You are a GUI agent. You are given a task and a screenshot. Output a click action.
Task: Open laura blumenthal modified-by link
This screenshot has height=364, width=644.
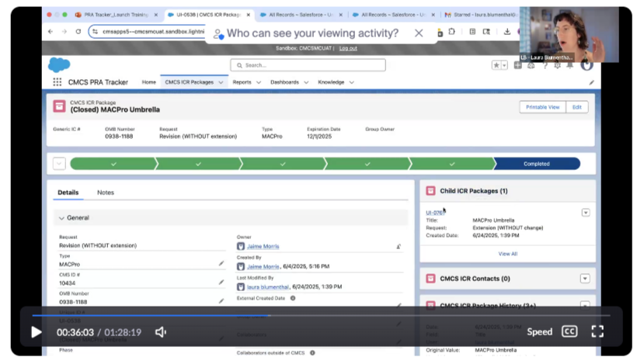tap(268, 287)
